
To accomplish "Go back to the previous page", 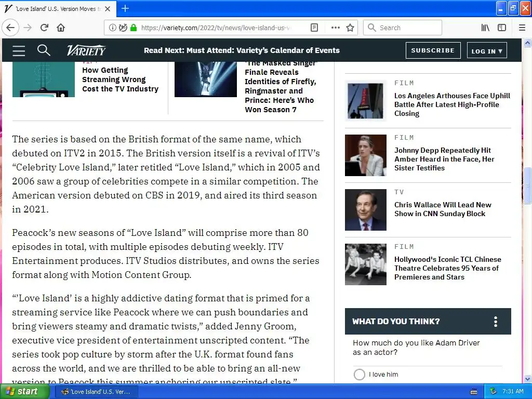I will (10, 28).
